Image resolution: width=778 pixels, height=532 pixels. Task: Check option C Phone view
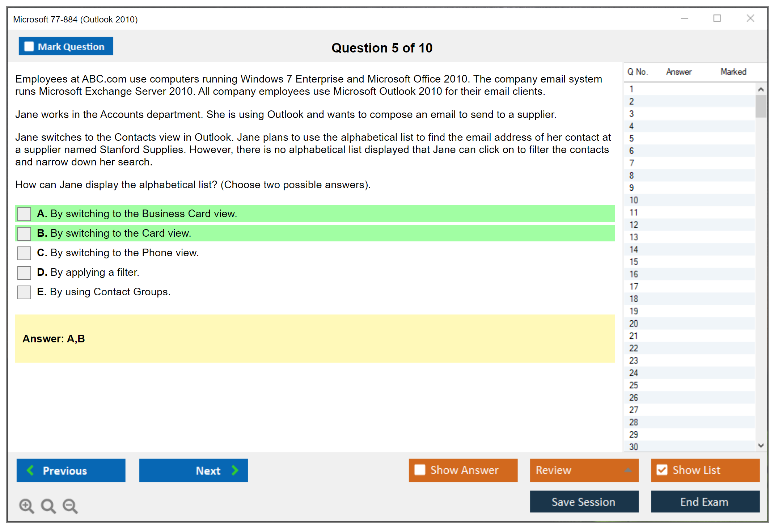pos(24,253)
